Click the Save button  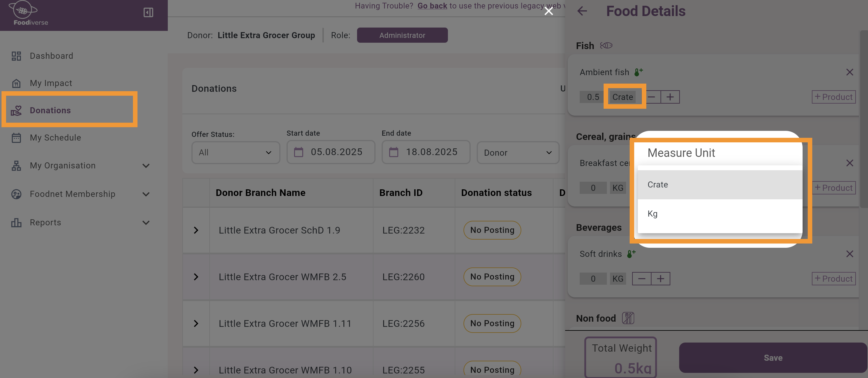[772, 357]
